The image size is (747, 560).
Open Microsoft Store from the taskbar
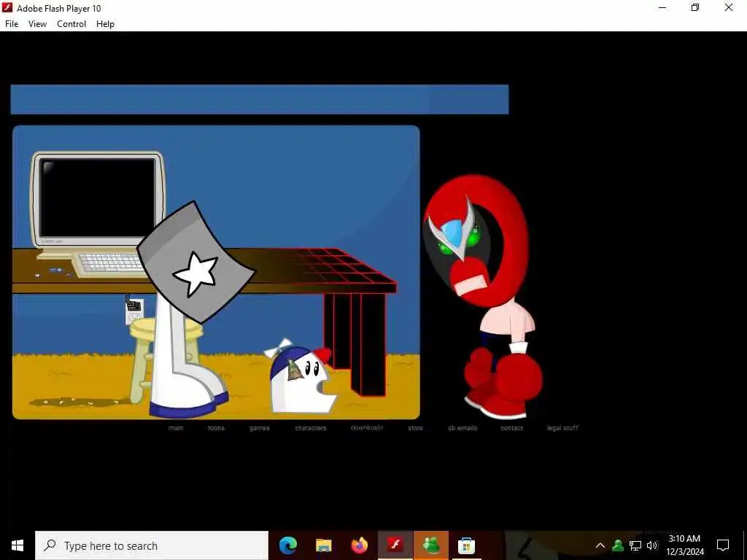[466, 545]
